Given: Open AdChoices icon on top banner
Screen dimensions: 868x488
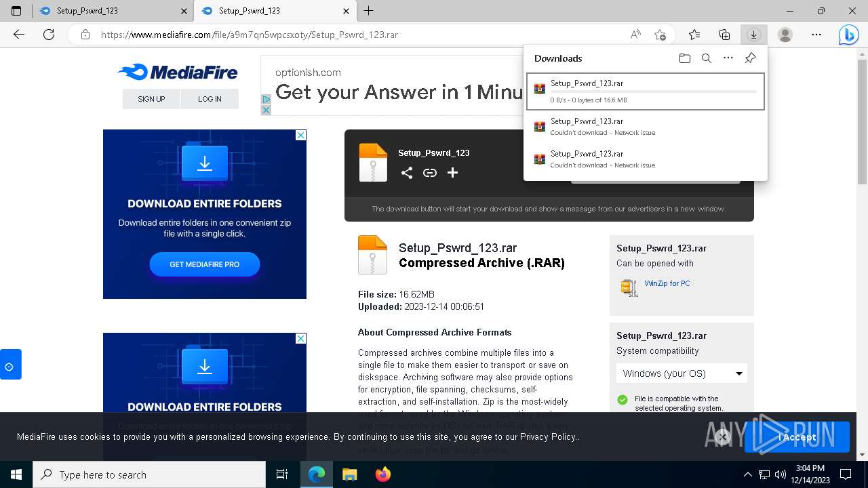Looking at the screenshot, I should click(x=267, y=100).
